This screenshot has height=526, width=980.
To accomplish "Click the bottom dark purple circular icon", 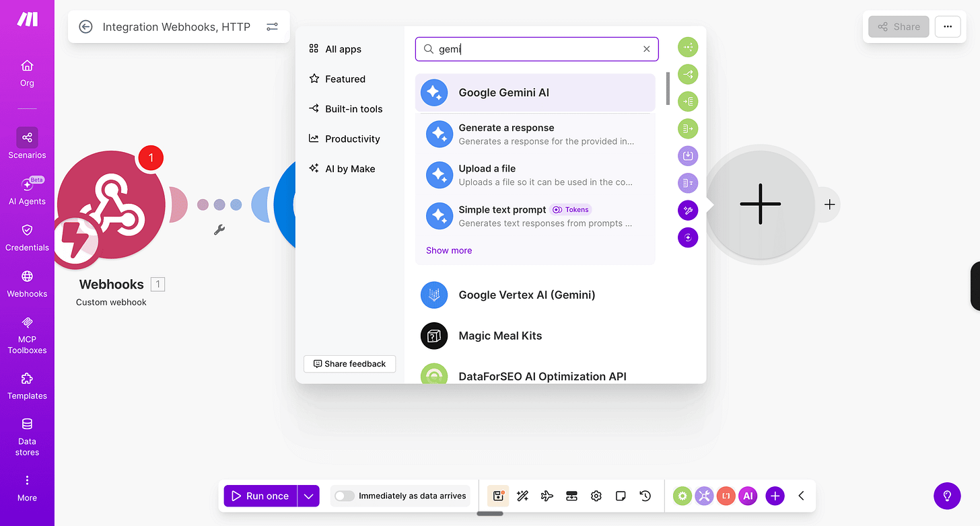I will [x=688, y=237].
